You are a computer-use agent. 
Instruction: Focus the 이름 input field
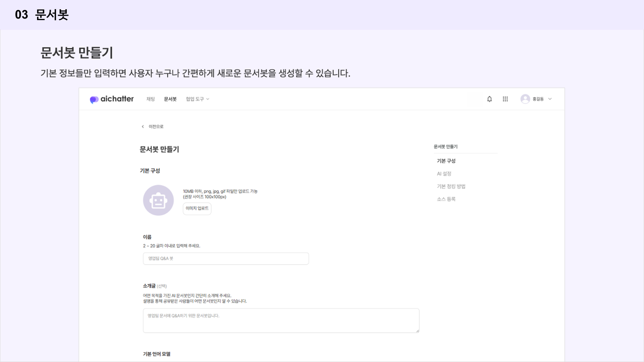click(226, 259)
